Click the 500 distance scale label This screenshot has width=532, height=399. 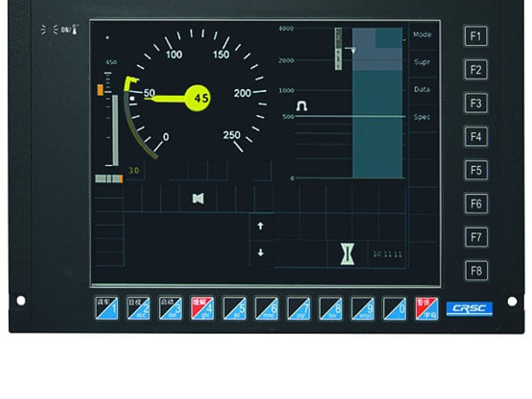coord(288,117)
